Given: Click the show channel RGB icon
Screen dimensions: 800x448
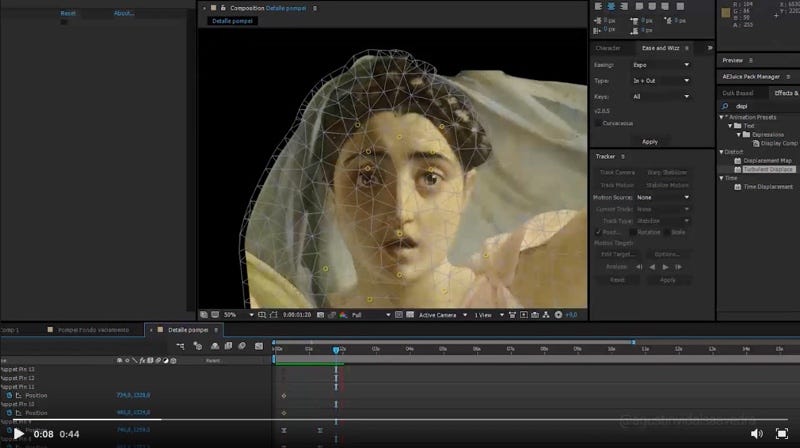Looking at the screenshot, I should coord(343,315).
